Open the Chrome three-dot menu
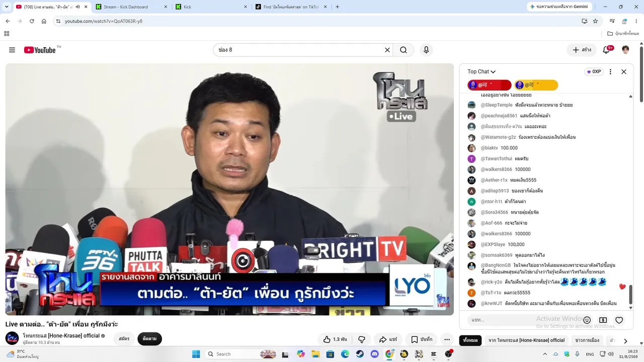The height and width of the screenshot is (362, 644). pyautogui.click(x=636, y=21)
